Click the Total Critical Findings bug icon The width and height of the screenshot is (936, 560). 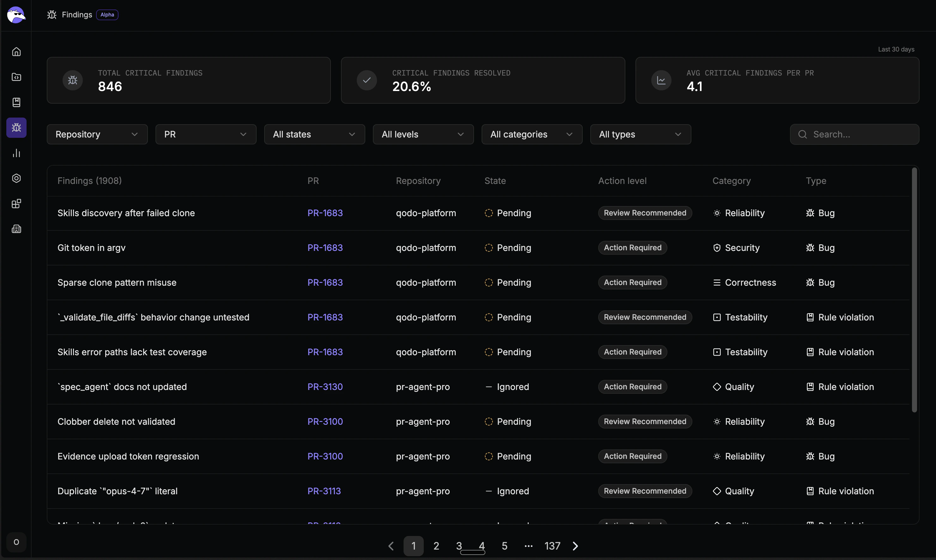72,80
